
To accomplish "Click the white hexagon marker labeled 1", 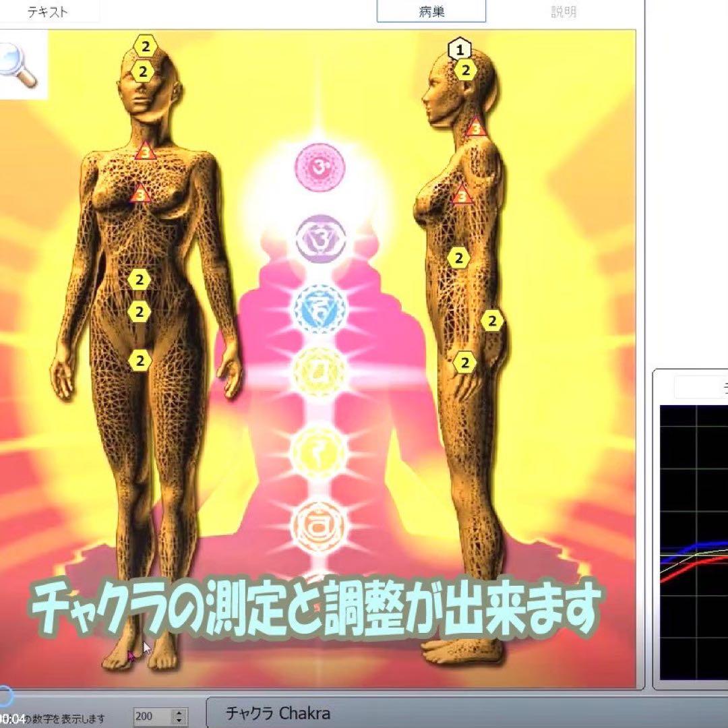I will click(458, 49).
